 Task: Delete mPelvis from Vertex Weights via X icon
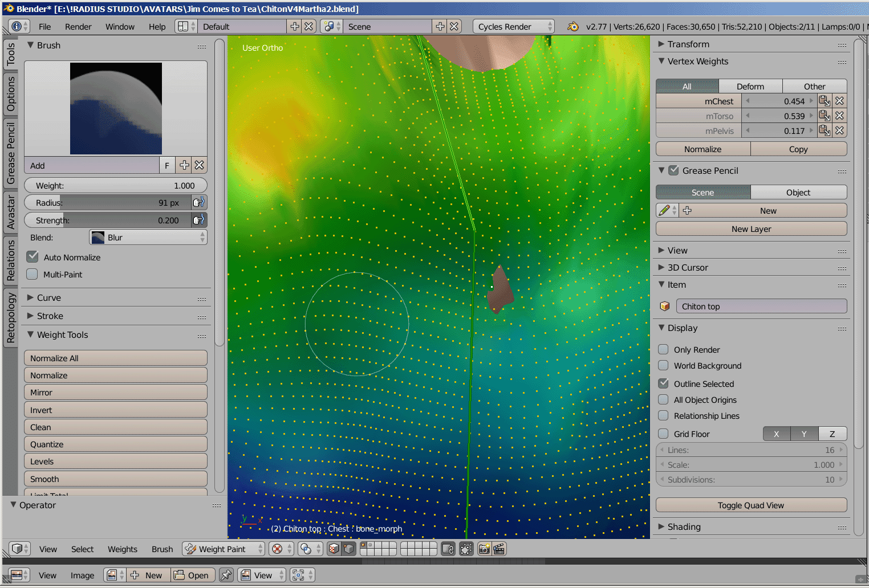coord(839,130)
